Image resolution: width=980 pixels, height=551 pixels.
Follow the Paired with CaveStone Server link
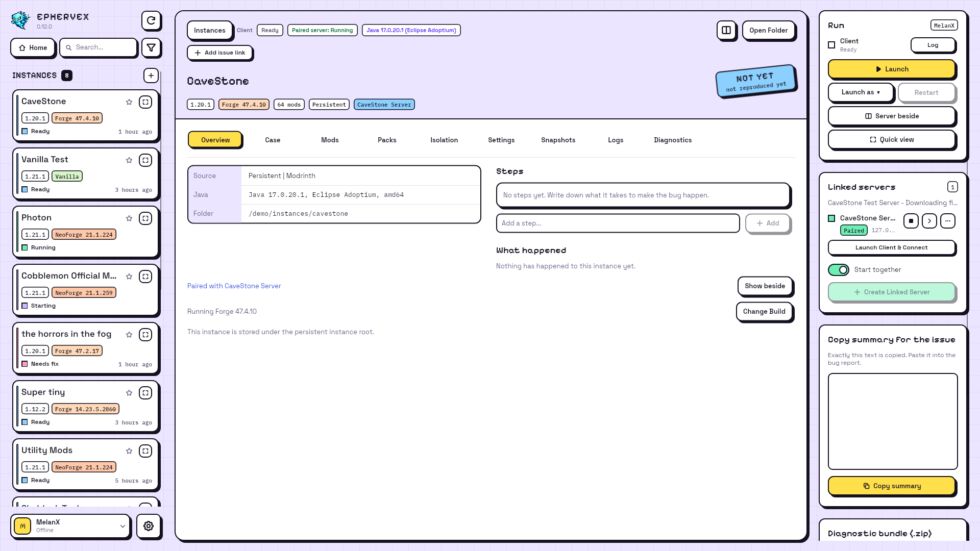234,286
